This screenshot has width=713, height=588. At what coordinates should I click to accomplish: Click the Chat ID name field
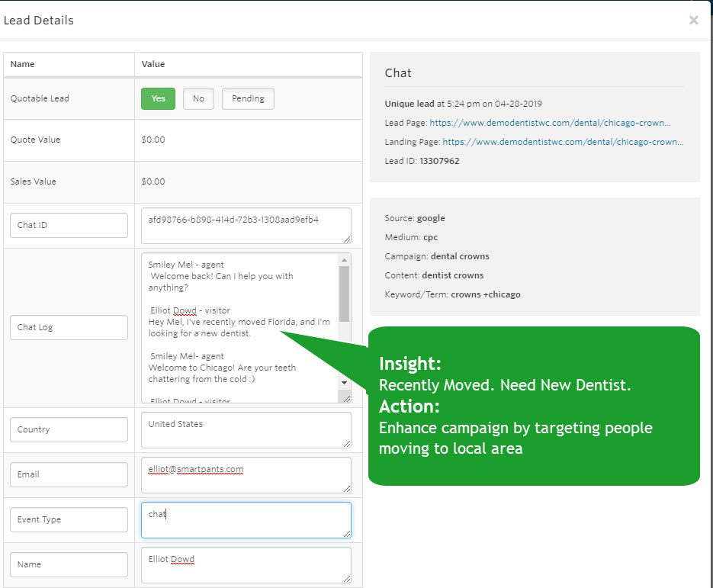click(x=69, y=225)
